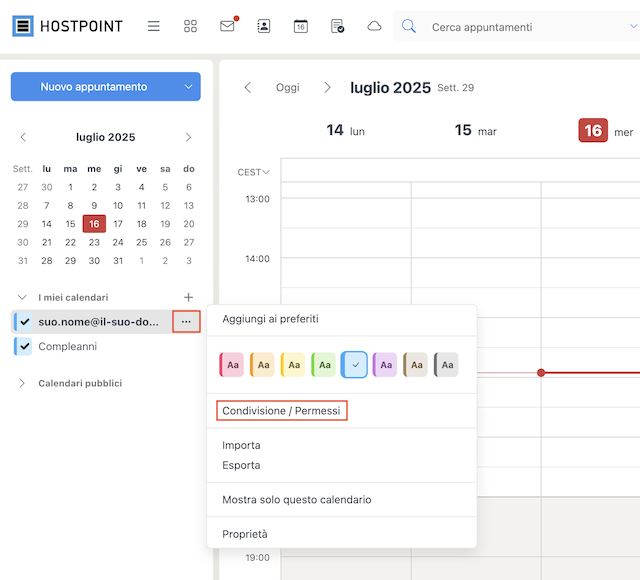Pick the orange color swatch
This screenshot has width=640, height=580.
pos(262,364)
